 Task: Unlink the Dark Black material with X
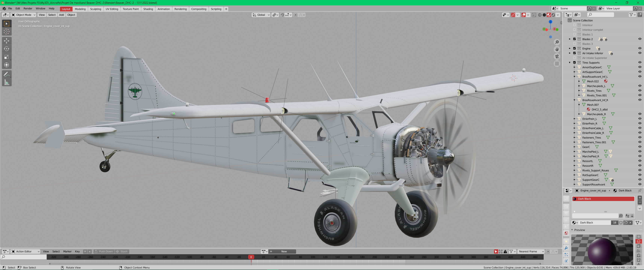click(631, 223)
